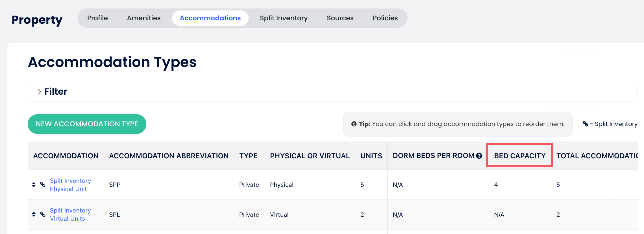The width and height of the screenshot is (644, 234).
Task: Switch to the Amenities tab
Action: [x=143, y=18]
